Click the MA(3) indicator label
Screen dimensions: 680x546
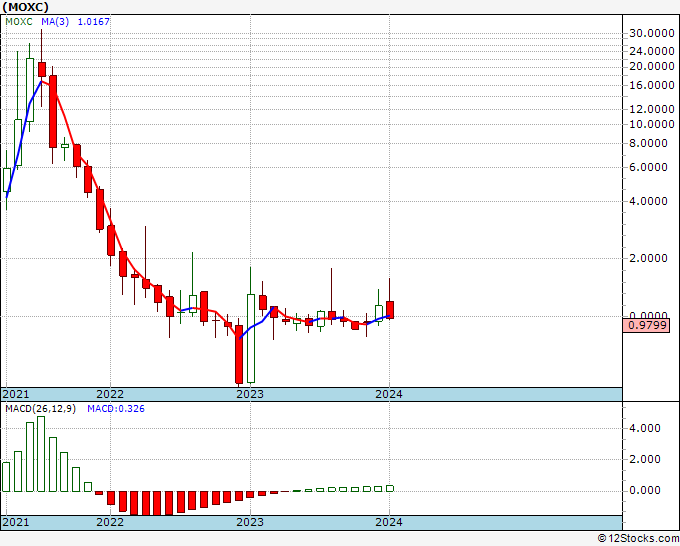click(55, 22)
